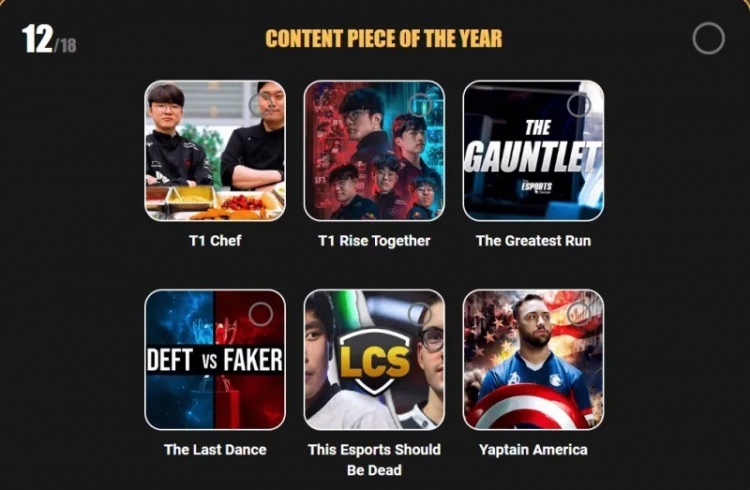Click the LCS logo thumbnail
This screenshot has width=750, height=490.
(x=374, y=360)
